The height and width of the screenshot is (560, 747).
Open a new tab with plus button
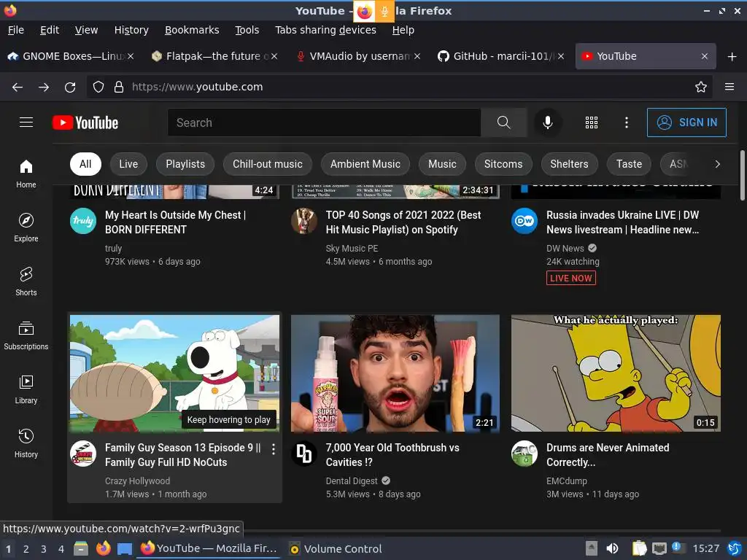(x=732, y=56)
